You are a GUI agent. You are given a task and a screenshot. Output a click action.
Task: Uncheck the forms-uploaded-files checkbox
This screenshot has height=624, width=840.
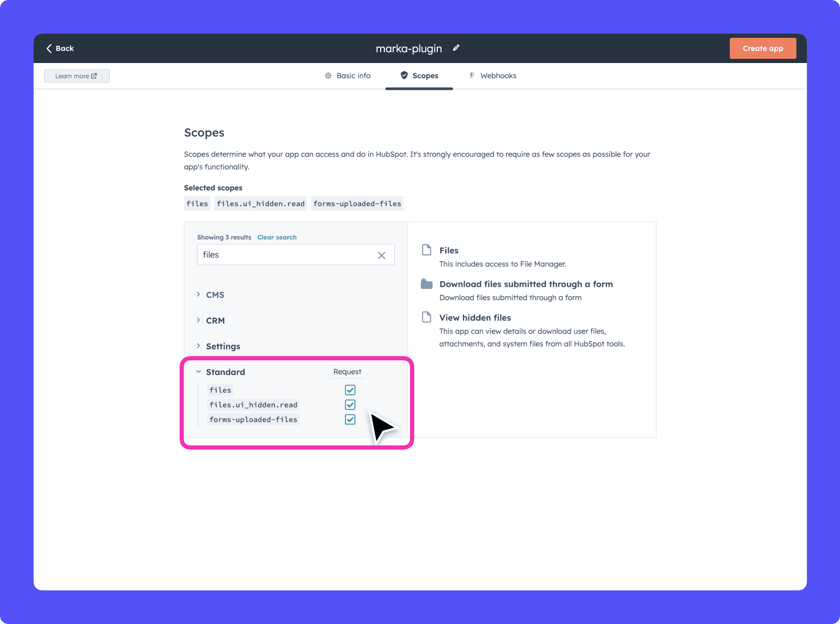(350, 419)
